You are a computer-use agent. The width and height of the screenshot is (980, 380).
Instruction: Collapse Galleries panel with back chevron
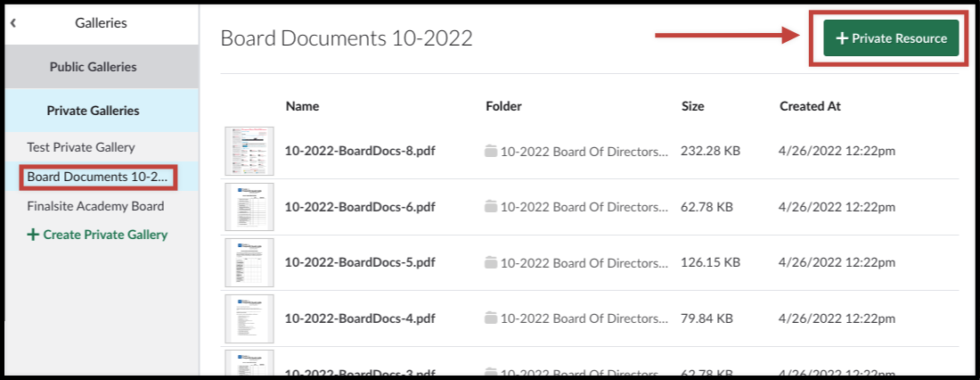(13, 24)
